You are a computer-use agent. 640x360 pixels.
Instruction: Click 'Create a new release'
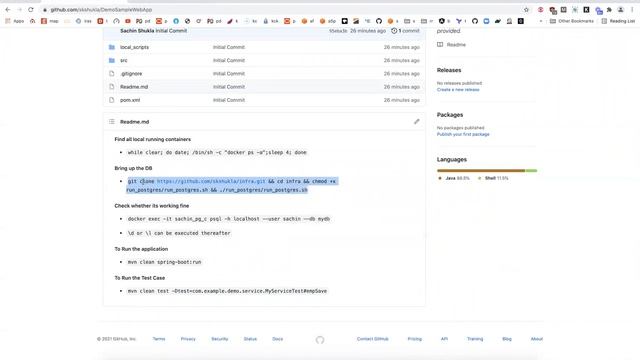[x=458, y=89]
